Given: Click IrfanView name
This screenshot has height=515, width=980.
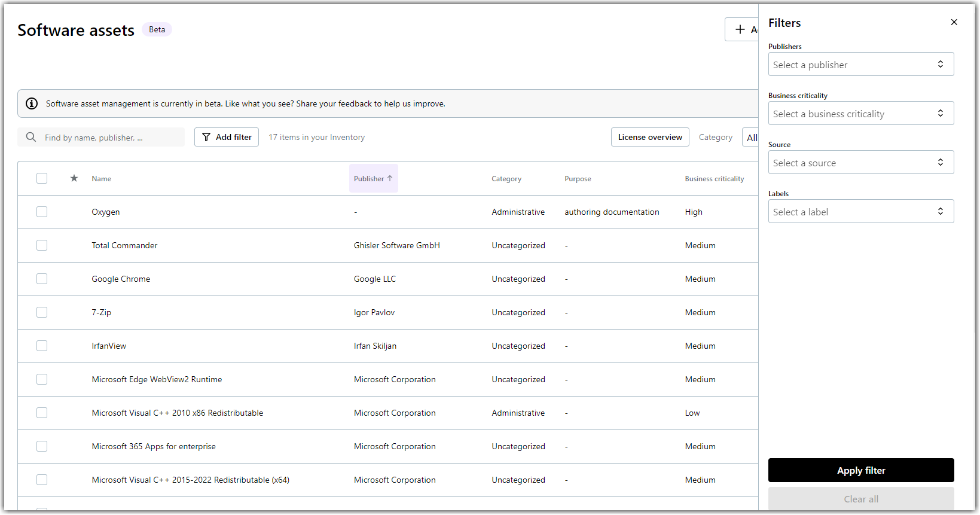Looking at the screenshot, I should [x=109, y=346].
